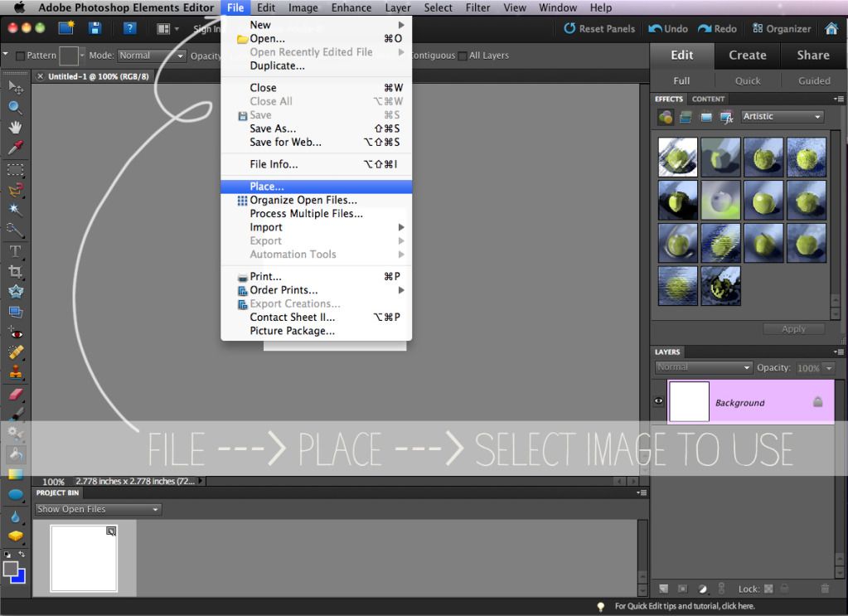The width and height of the screenshot is (848, 616).
Task: Open the Artistic effects category dropdown
Action: pyautogui.click(x=783, y=116)
